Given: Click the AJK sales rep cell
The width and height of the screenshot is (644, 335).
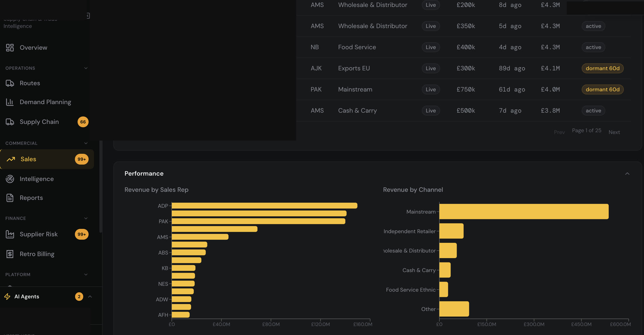Looking at the screenshot, I should click(316, 68).
